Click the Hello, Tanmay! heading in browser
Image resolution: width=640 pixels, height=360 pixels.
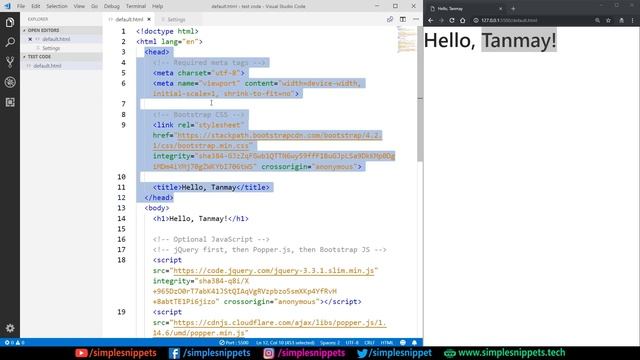click(490, 40)
